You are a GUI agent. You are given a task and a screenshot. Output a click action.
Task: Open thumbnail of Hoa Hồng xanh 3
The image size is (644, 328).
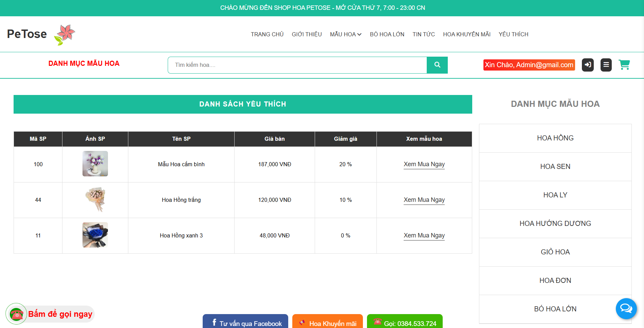pyautogui.click(x=95, y=235)
